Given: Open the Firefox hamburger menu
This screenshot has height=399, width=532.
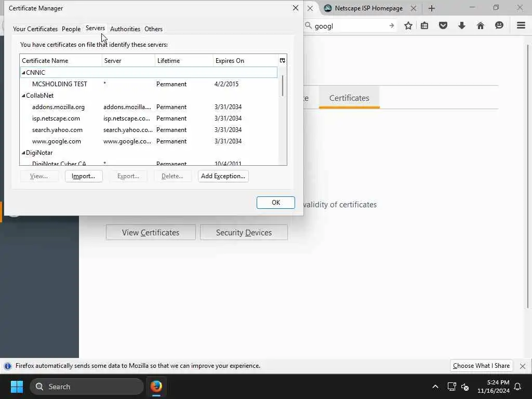Looking at the screenshot, I should [x=521, y=25].
